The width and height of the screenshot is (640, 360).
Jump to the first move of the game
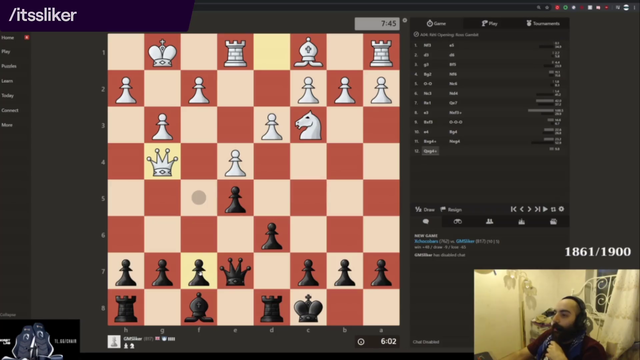tap(513, 209)
